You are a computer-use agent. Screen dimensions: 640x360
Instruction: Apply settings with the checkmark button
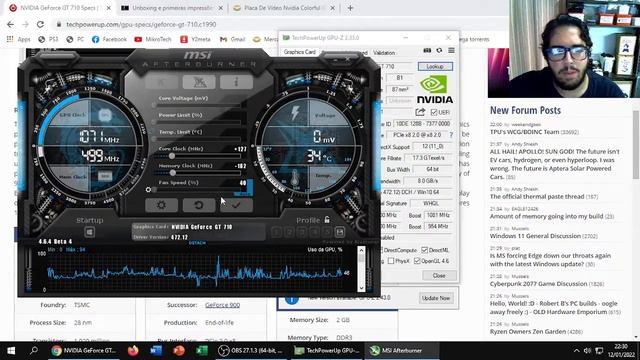[x=236, y=205]
